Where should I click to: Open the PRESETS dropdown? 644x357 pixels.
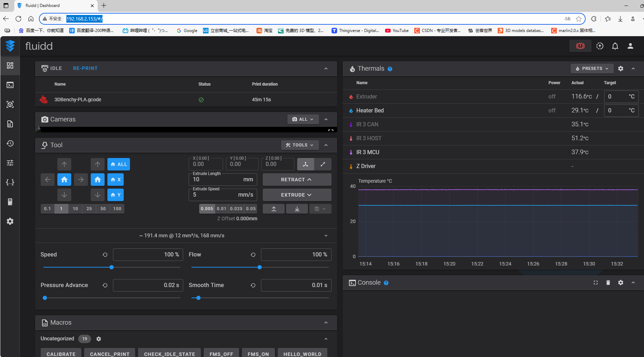click(x=592, y=69)
